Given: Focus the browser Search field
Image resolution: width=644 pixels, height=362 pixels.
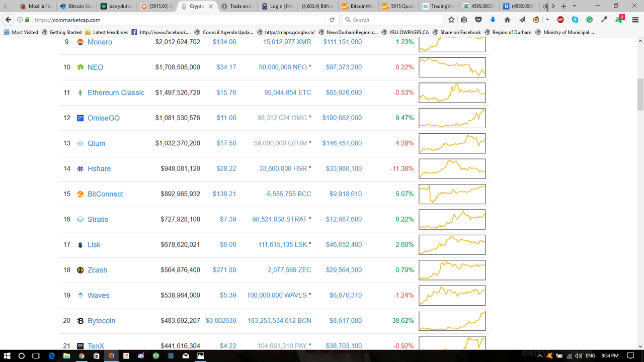Looking at the screenshot, I should pos(392,20).
